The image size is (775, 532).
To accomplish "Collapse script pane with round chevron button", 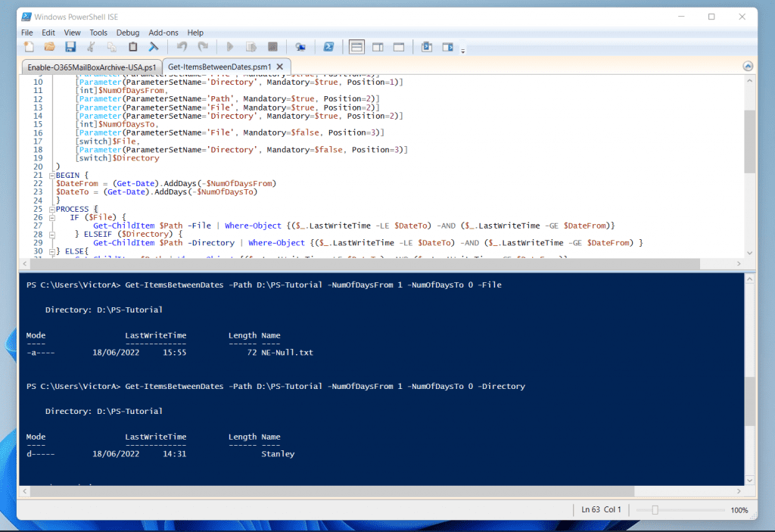I will coord(748,67).
